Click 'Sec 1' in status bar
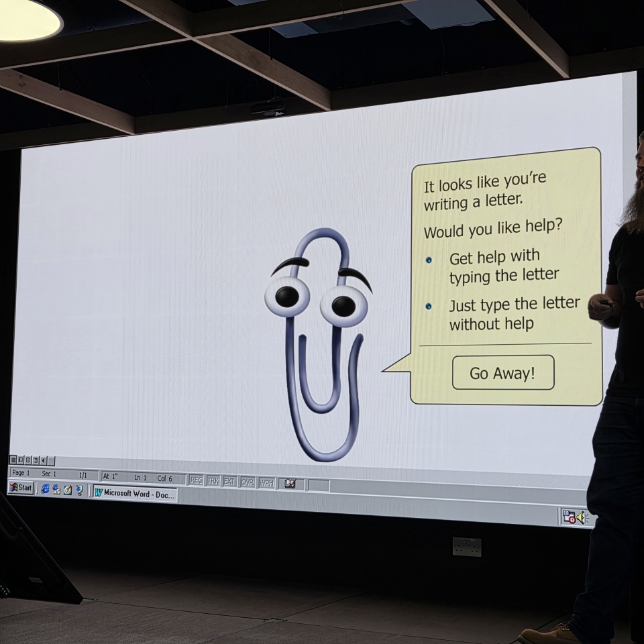 (49, 474)
